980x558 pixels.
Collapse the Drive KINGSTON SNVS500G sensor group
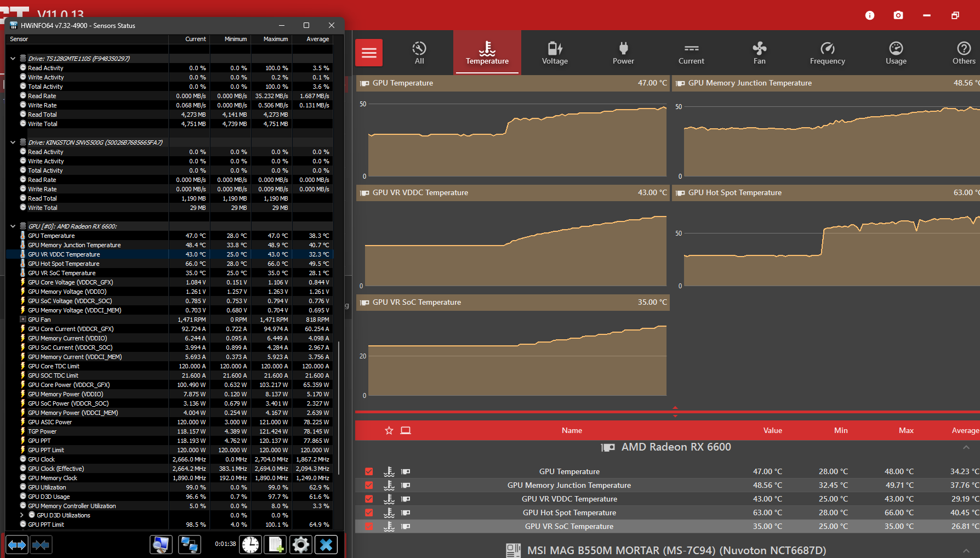pyautogui.click(x=13, y=143)
